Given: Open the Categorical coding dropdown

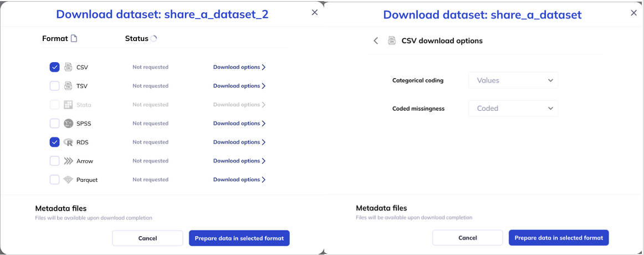Looking at the screenshot, I should pos(513,80).
